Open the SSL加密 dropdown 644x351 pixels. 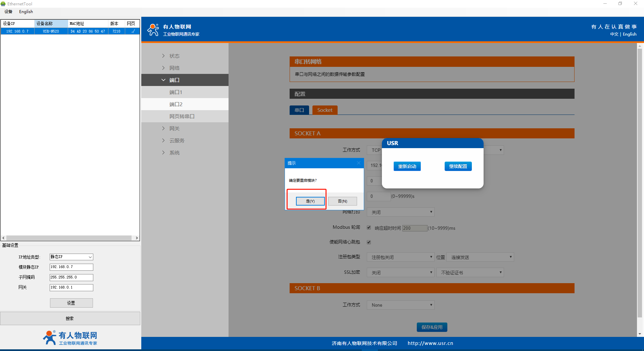point(400,273)
